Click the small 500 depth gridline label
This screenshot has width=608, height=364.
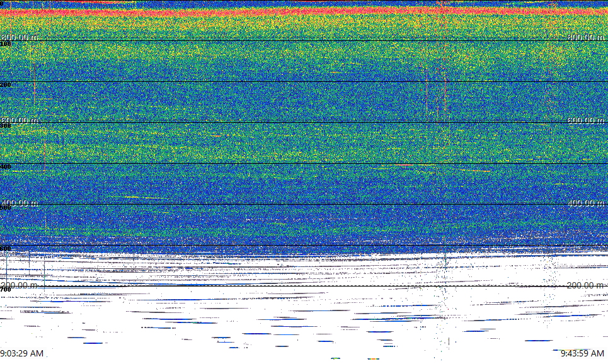coord(6,207)
